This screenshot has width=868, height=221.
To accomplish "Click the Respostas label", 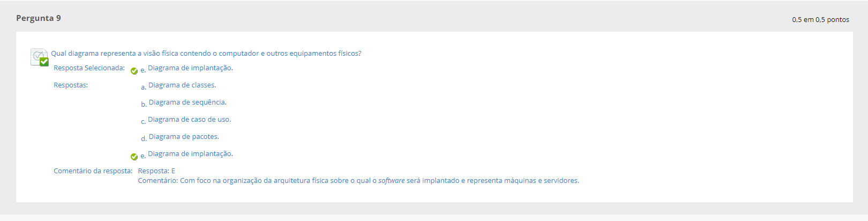I will (71, 85).
